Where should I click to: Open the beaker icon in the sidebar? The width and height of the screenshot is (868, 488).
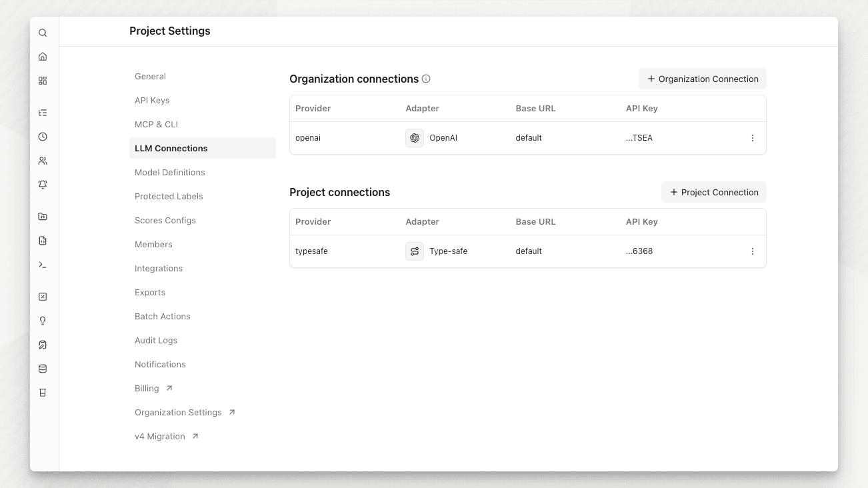43,393
